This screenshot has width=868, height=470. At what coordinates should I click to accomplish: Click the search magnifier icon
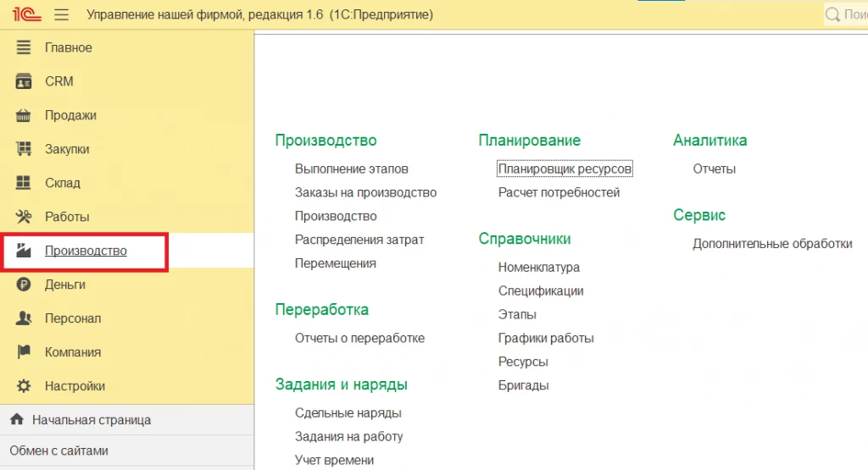tap(832, 14)
